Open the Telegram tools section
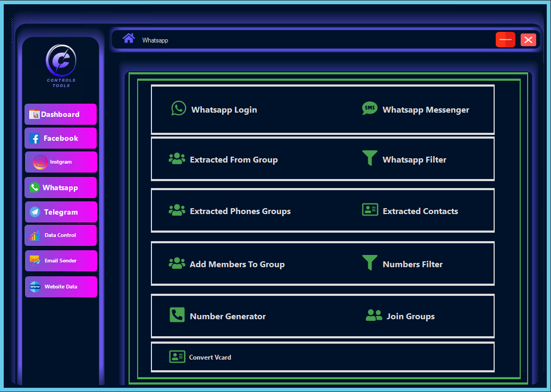 pos(61,212)
